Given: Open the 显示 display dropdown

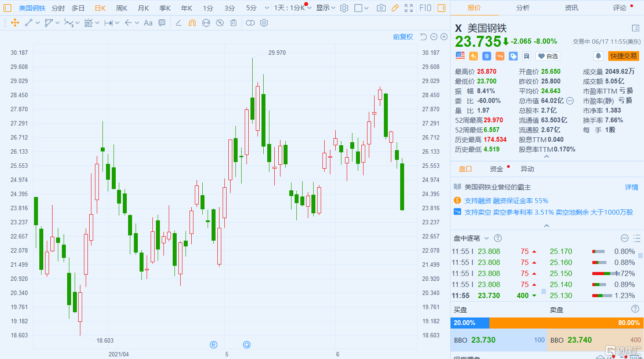Looking at the screenshot, I should click(326, 8).
